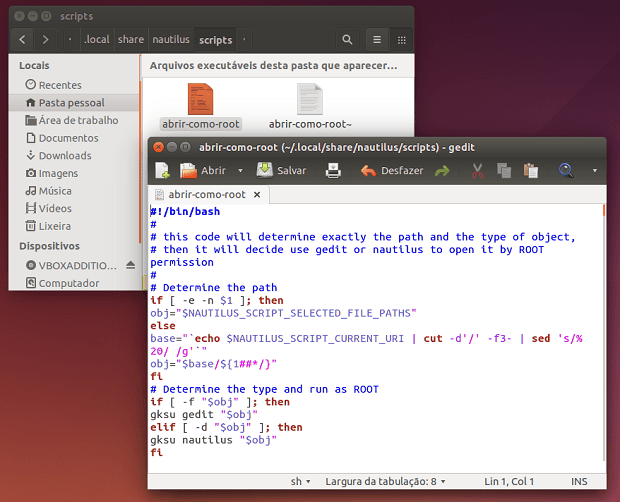This screenshot has height=502, width=620.
Task: Click the green Redo arrow icon
Action: click(x=442, y=171)
